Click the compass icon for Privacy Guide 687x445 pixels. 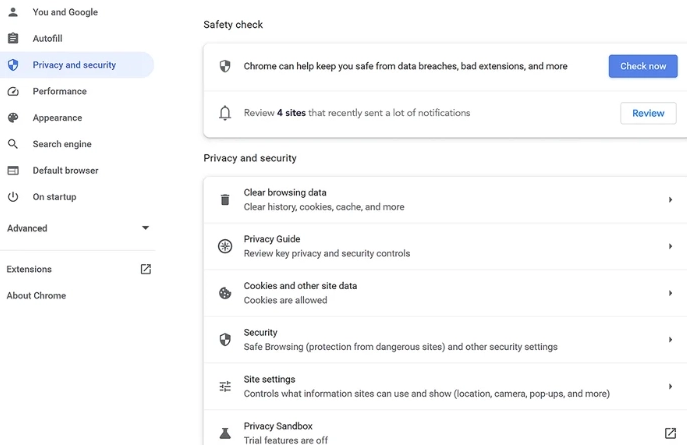coord(225,246)
